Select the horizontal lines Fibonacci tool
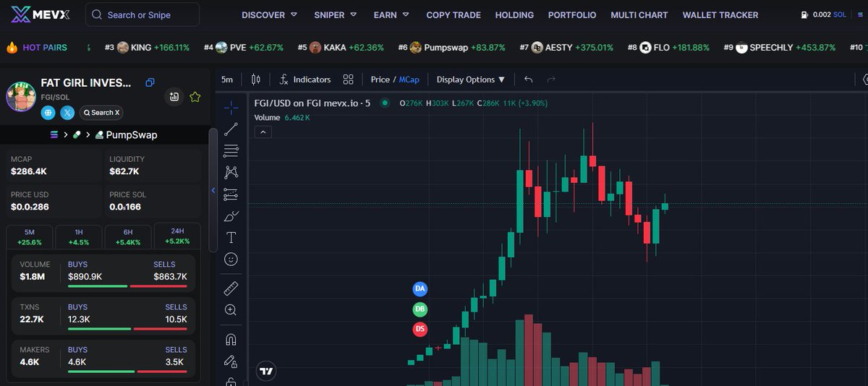 pos(231,151)
